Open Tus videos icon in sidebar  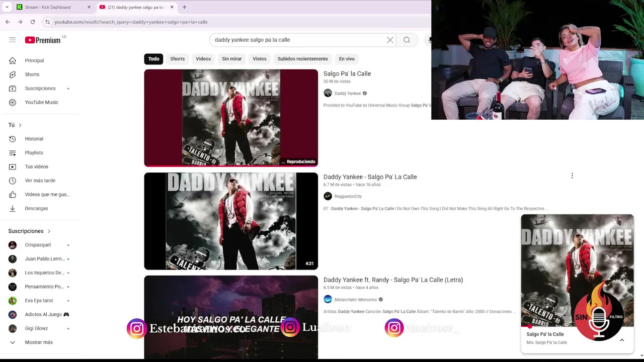pyautogui.click(x=13, y=166)
